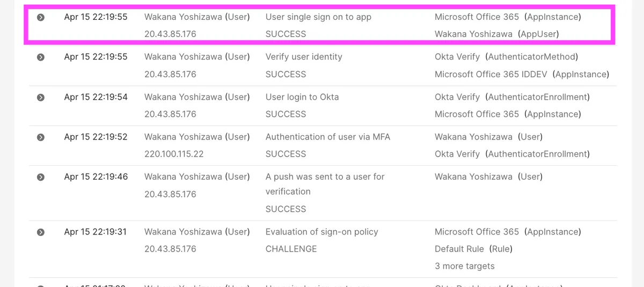Click the CHALLENGE outcome text
Image resolution: width=644 pixels, height=287 pixels.
(x=291, y=249)
